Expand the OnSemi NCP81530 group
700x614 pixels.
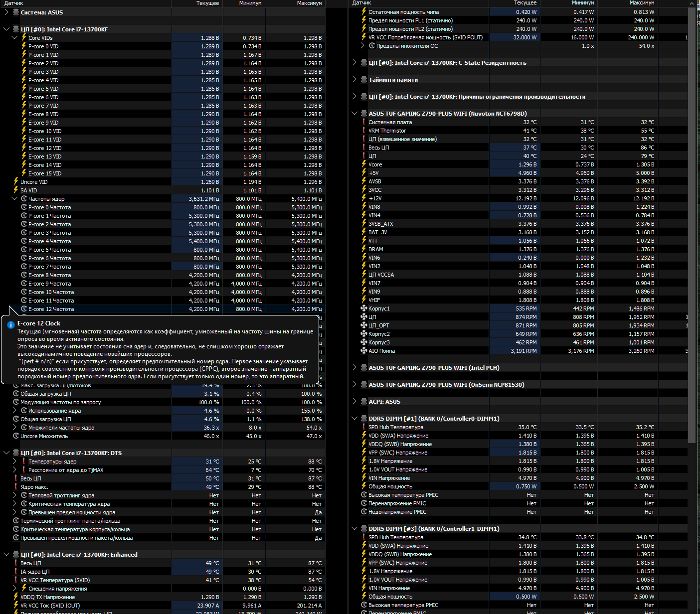[354, 385]
